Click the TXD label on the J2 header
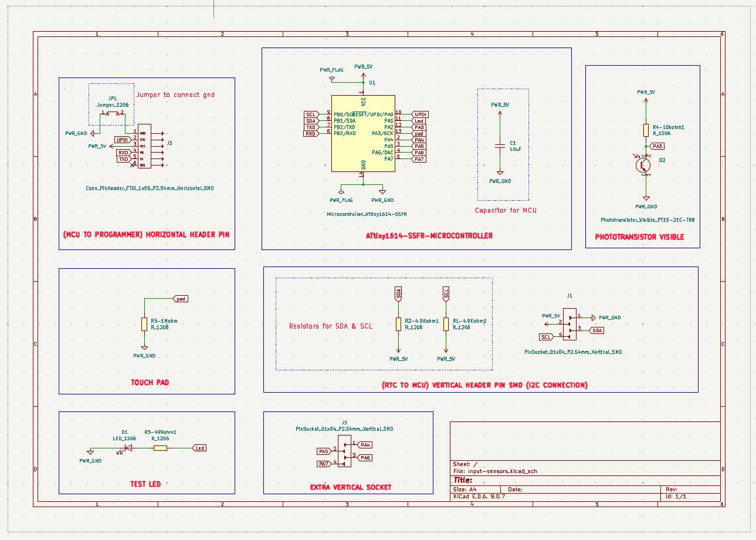756x540 pixels. 123,159
